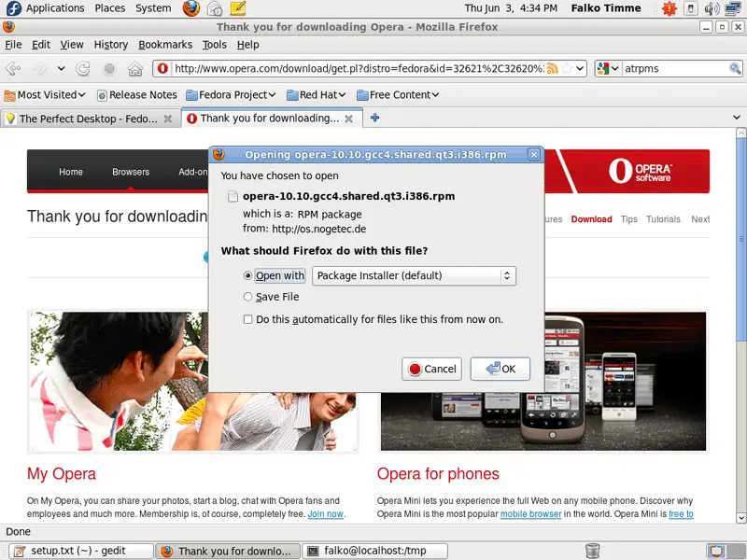The width and height of the screenshot is (747, 560).
Task: Click in the atrpms search field
Action: pos(675,68)
